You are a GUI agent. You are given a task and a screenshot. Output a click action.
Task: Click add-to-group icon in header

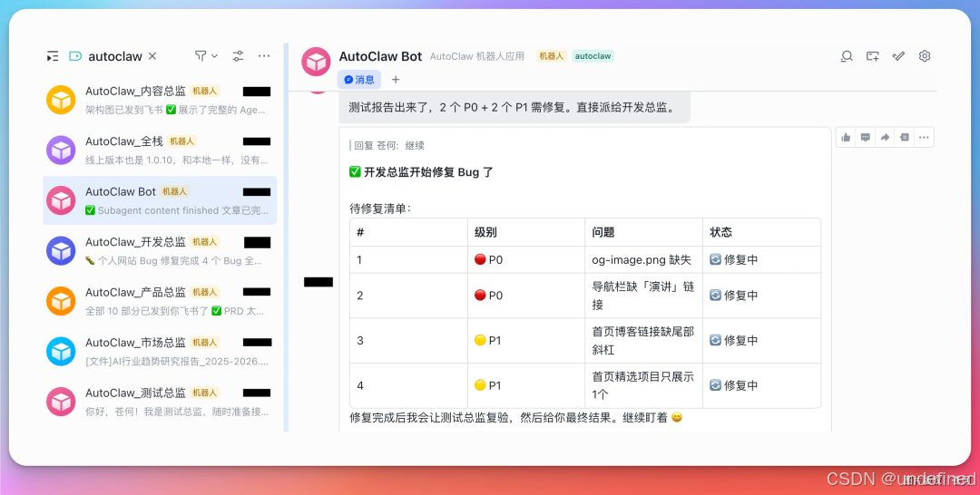pos(873,56)
